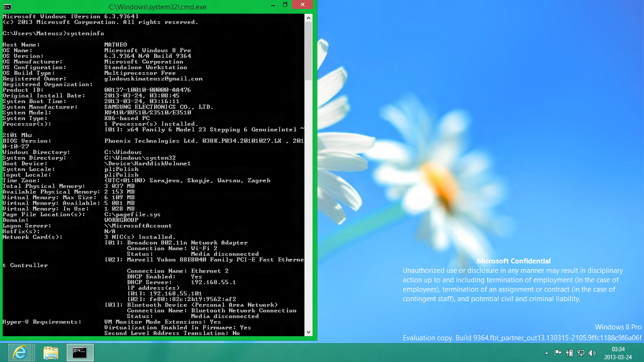Click the battery power tray icon
Viewport: 644px width, 362px height.
(569, 353)
